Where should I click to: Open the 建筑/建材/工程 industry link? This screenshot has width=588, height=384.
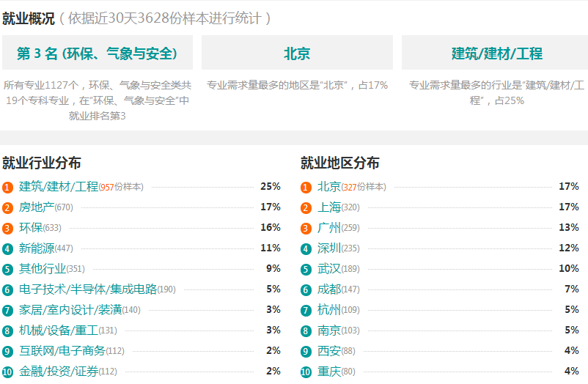click(59, 186)
